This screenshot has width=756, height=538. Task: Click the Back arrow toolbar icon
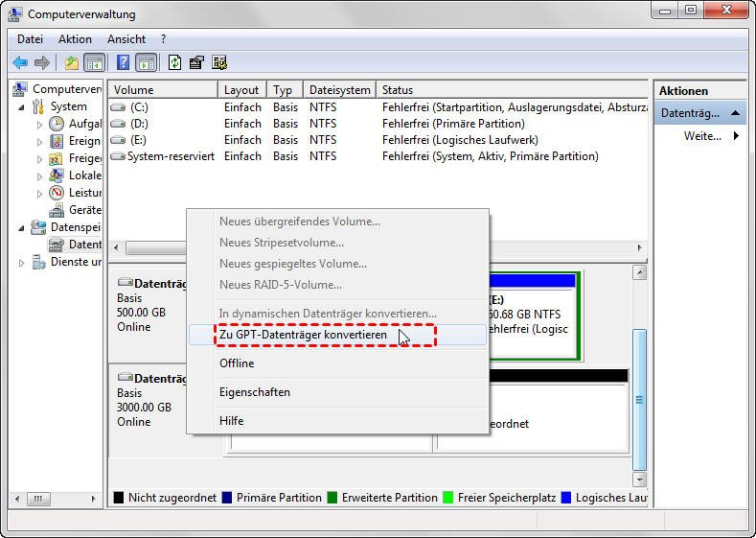[x=20, y=62]
